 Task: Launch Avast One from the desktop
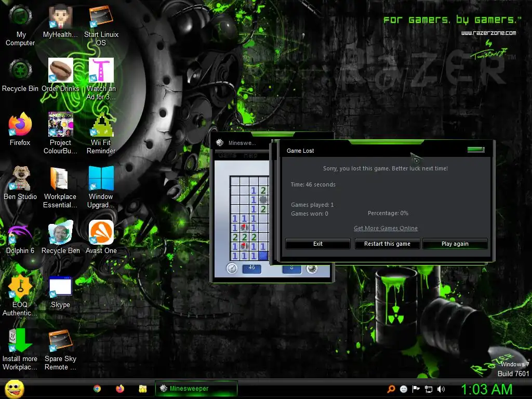[x=101, y=237]
